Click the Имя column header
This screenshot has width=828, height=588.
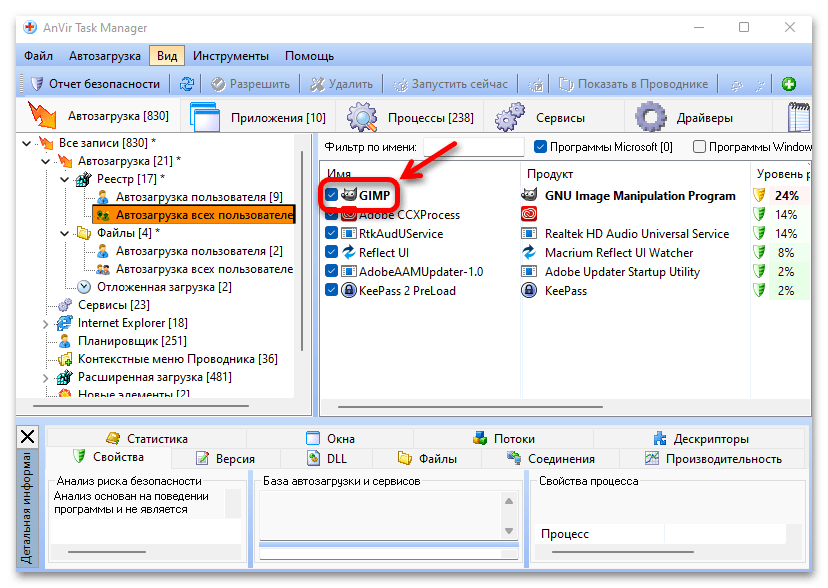pos(420,174)
